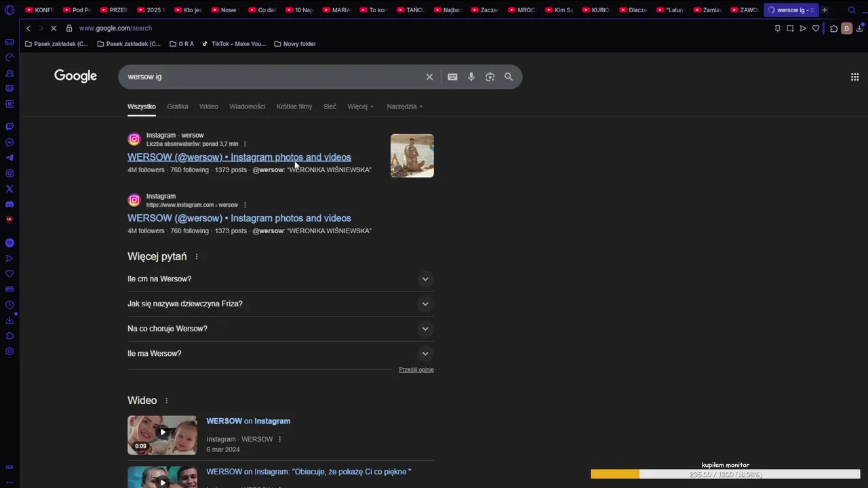Open History clock icon in sidebar
The height and width of the screenshot is (488, 868).
pyautogui.click(x=9, y=305)
